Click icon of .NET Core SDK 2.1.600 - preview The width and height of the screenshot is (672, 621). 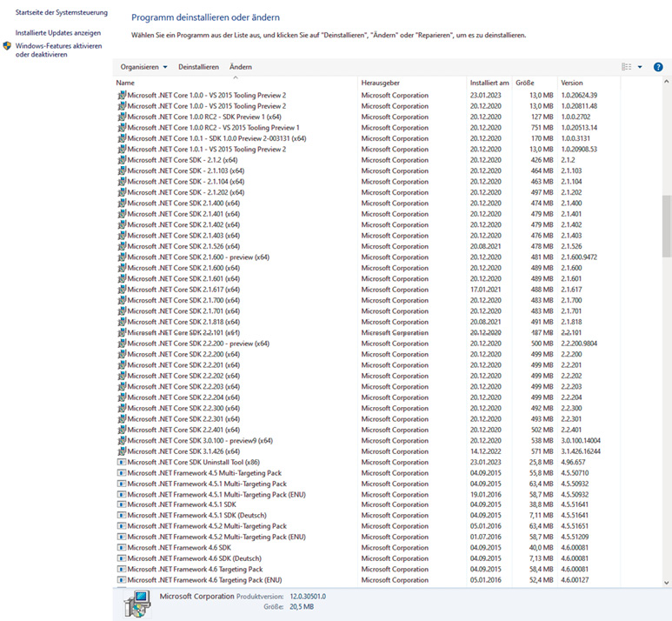tap(122, 257)
